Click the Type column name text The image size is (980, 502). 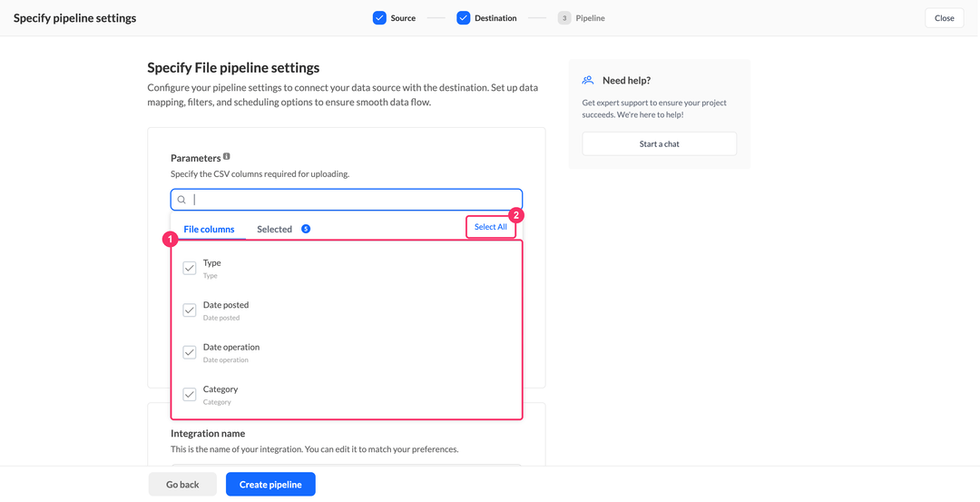tap(211, 263)
